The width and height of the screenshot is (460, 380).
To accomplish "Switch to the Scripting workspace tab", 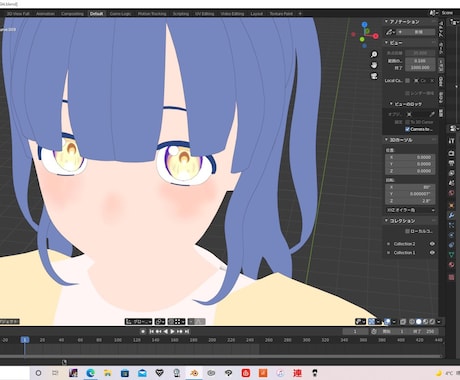I will click(x=181, y=14).
